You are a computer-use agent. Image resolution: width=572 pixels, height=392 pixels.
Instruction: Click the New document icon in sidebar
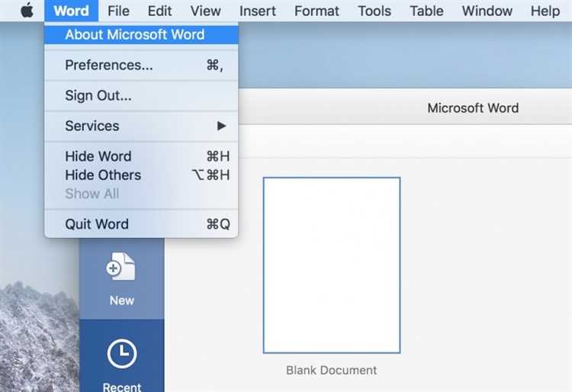[x=121, y=267]
